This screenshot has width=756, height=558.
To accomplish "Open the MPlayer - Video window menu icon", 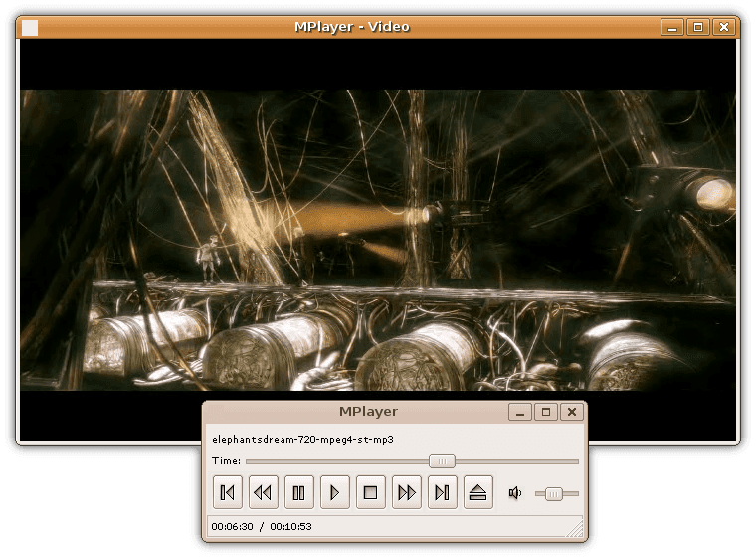I will (30, 28).
